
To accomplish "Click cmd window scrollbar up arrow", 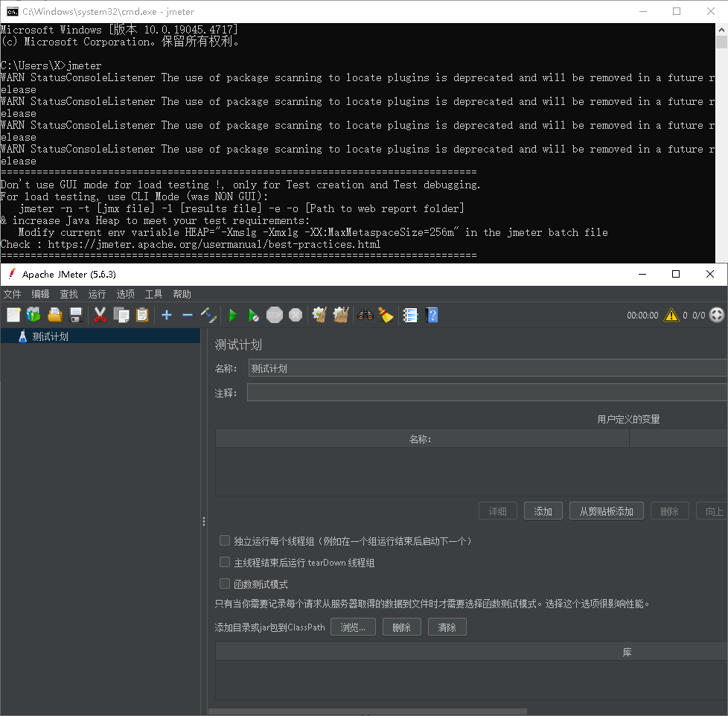I will (x=721, y=30).
